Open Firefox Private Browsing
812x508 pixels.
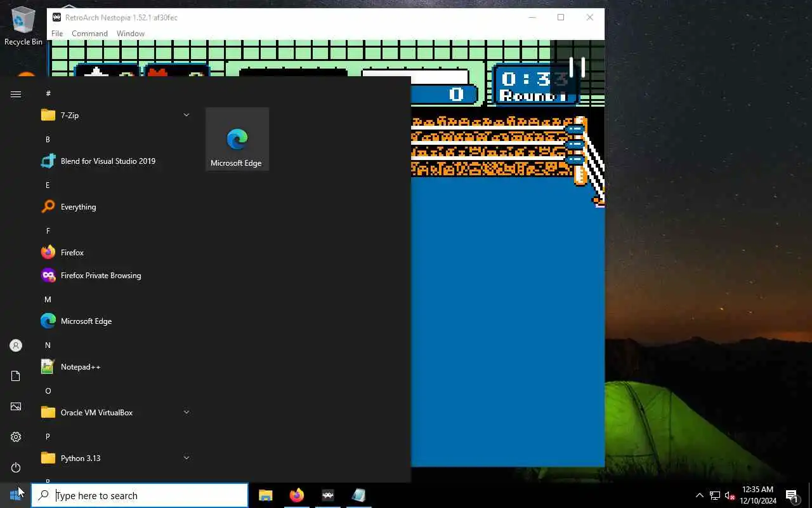click(114, 276)
